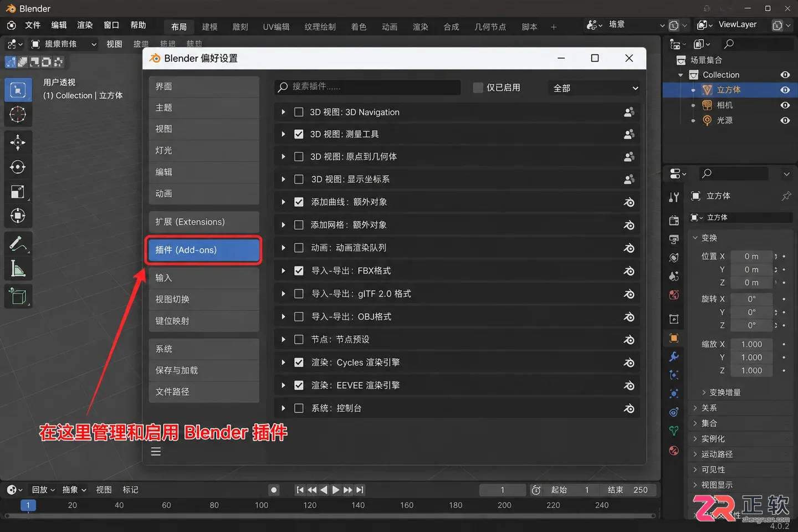Disable the FBX格式 add-on checkbox
The image size is (798, 532).
coord(299,271)
